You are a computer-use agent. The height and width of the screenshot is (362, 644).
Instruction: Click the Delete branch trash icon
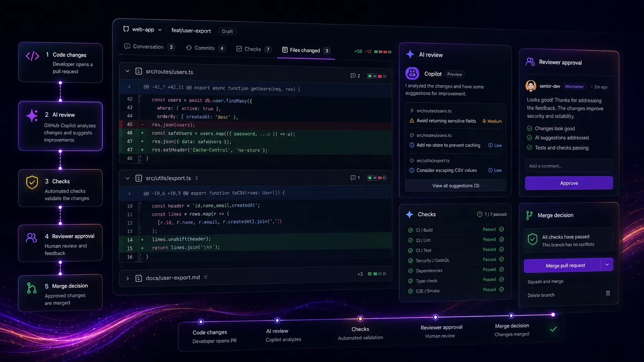pyautogui.click(x=608, y=293)
